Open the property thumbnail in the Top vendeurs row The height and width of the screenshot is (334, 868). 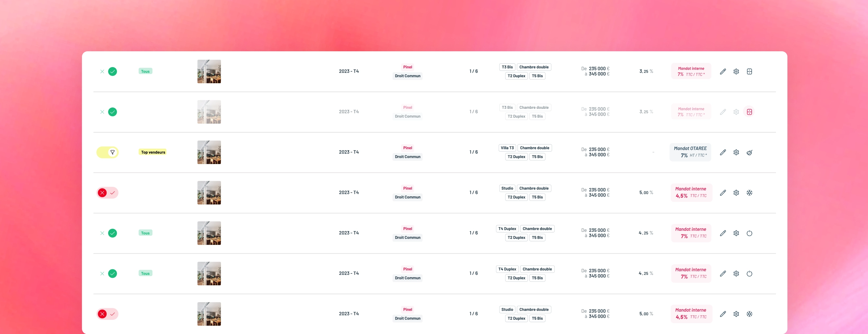tap(209, 152)
